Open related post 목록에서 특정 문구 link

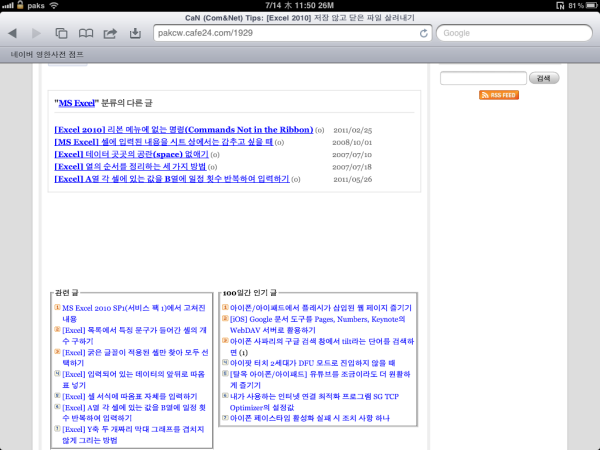click(x=134, y=335)
